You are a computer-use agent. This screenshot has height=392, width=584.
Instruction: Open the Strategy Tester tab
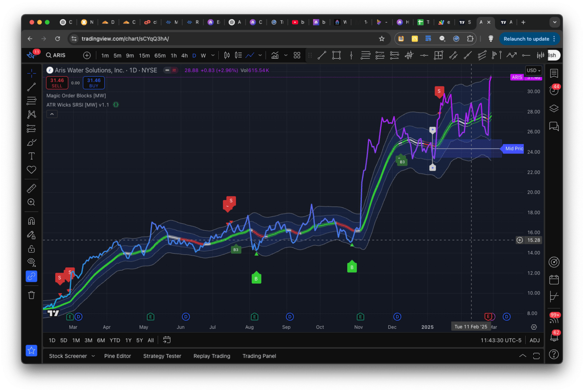click(x=162, y=356)
